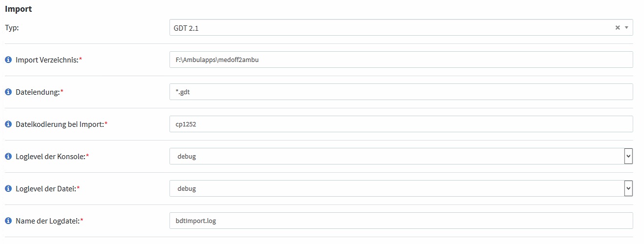Clear the GDT 2.1 selection with the x
644x244 pixels.
(x=618, y=28)
